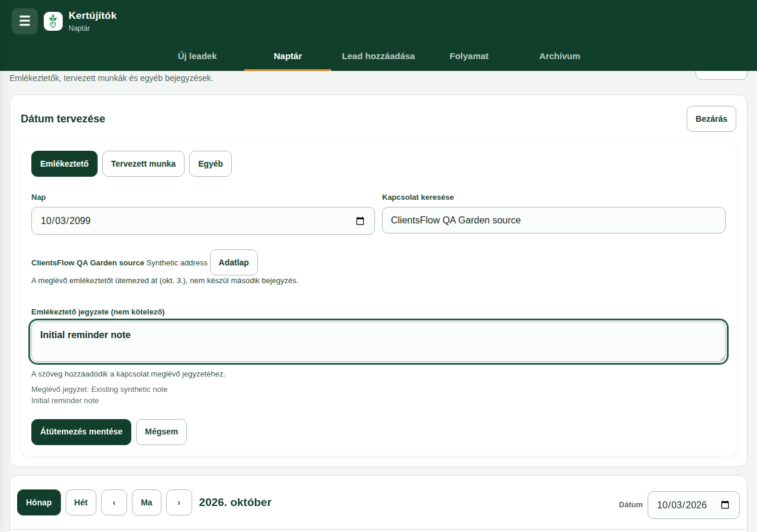757x532 pixels.
Task: Jump to today with Ma button
Action: click(x=147, y=502)
